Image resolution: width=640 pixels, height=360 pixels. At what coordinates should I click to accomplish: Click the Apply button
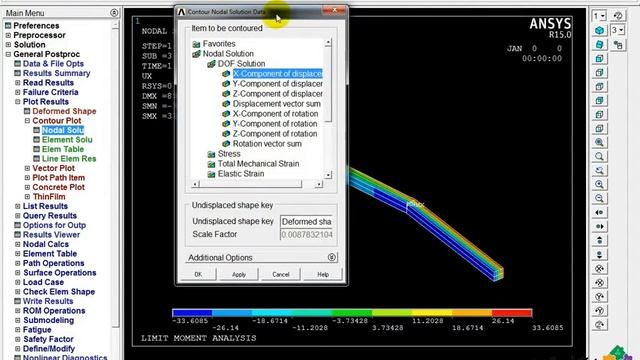coord(239,274)
